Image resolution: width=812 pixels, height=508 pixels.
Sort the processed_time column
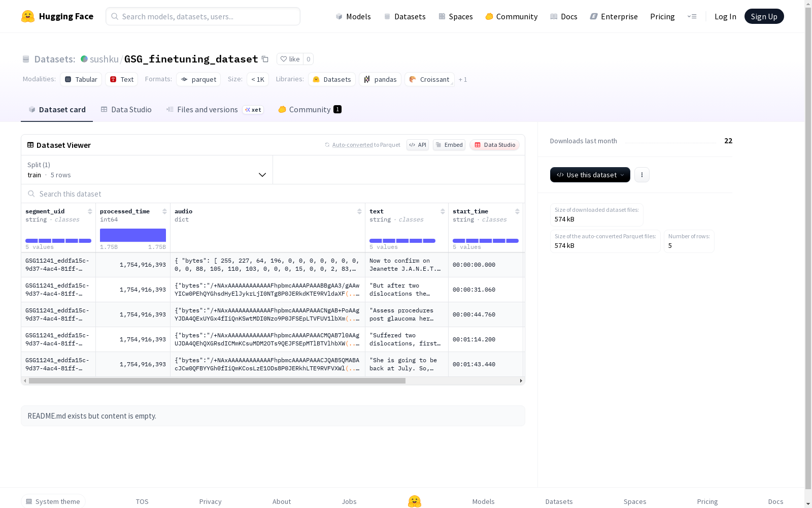[164, 211]
